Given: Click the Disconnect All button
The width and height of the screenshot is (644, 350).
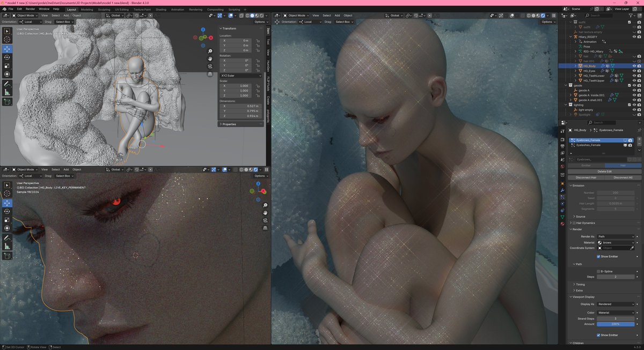Looking at the screenshot, I should click(623, 177).
